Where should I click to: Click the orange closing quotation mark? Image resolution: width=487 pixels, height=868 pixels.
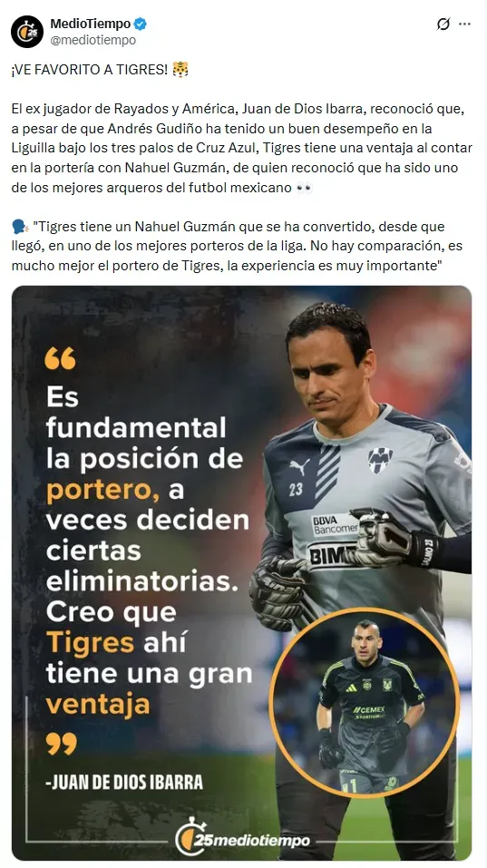[62, 744]
